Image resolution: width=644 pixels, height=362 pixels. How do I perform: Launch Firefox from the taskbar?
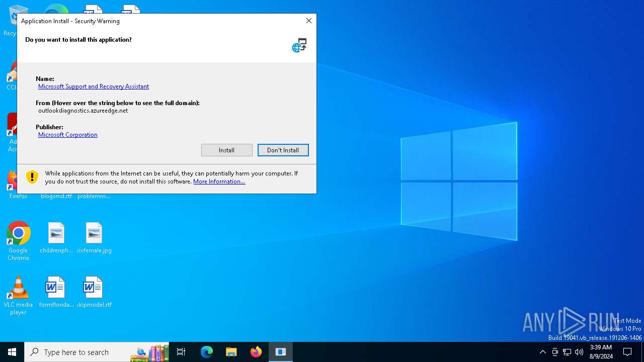(256, 352)
